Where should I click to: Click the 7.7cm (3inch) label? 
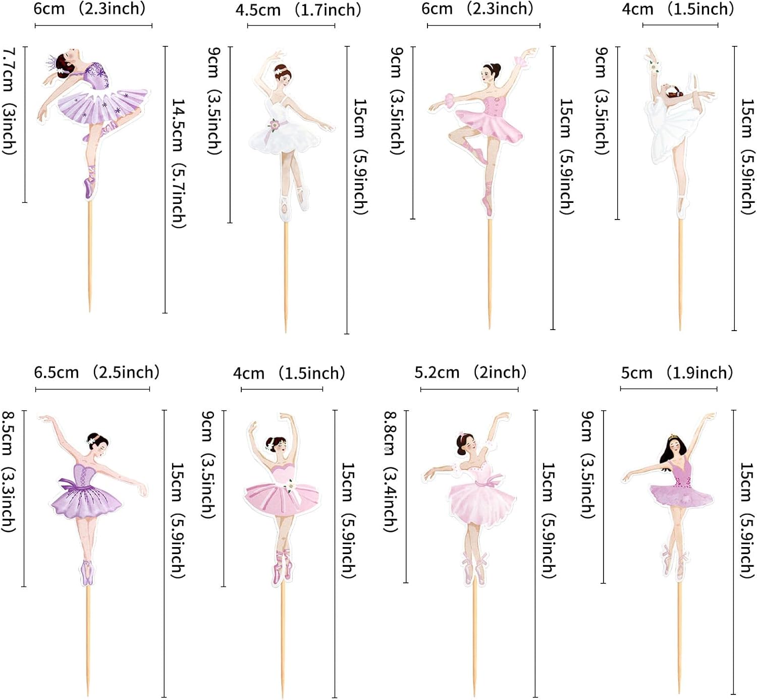(x=9, y=101)
